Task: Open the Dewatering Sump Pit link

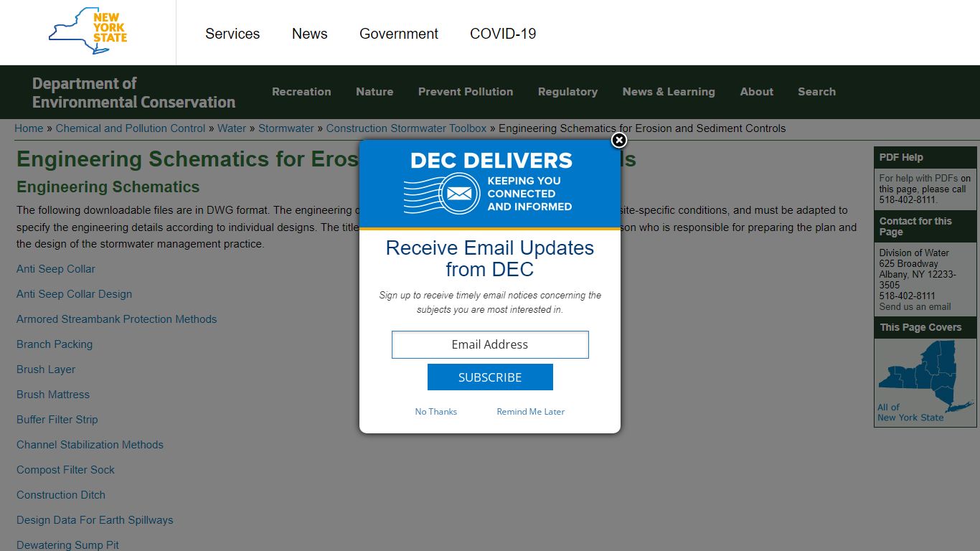Action: (x=68, y=545)
